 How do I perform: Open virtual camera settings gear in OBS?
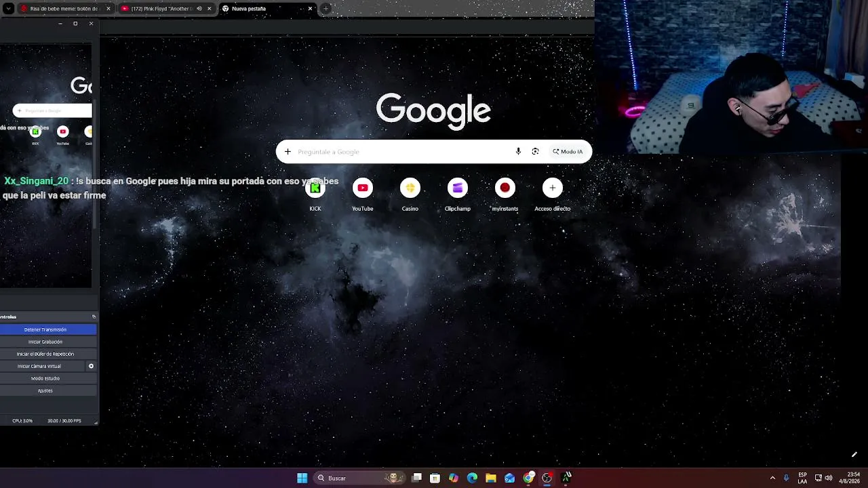tap(91, 366)
